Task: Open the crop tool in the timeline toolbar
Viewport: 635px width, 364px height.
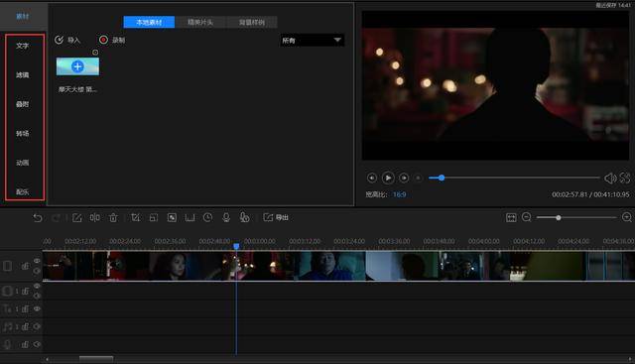Action: (x=135, y=218)
